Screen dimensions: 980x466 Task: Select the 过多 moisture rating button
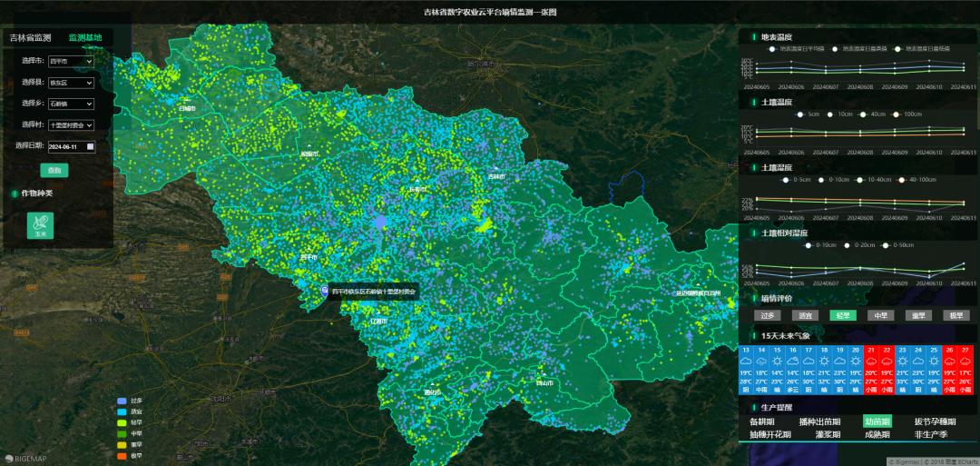coord(768,315)
